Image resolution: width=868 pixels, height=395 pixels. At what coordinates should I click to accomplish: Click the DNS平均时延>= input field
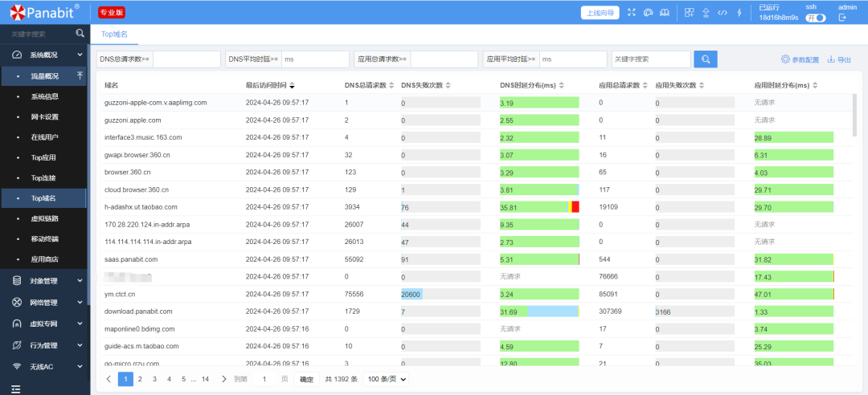click(x=316, y=59)
